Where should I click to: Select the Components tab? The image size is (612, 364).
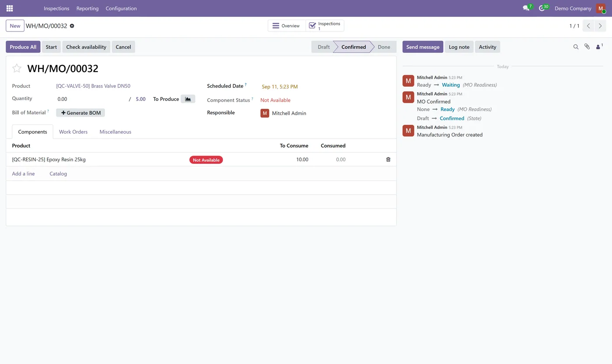[32, 132]
